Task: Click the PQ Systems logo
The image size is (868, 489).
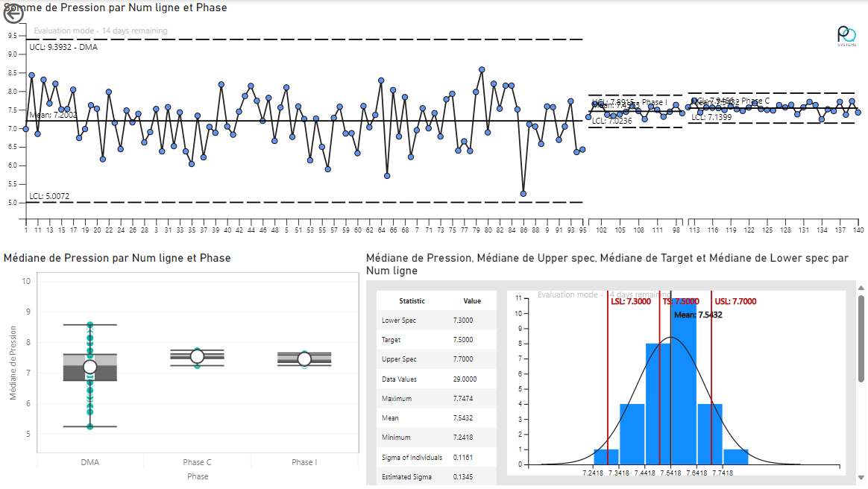Action: click(x=846, y=36)
